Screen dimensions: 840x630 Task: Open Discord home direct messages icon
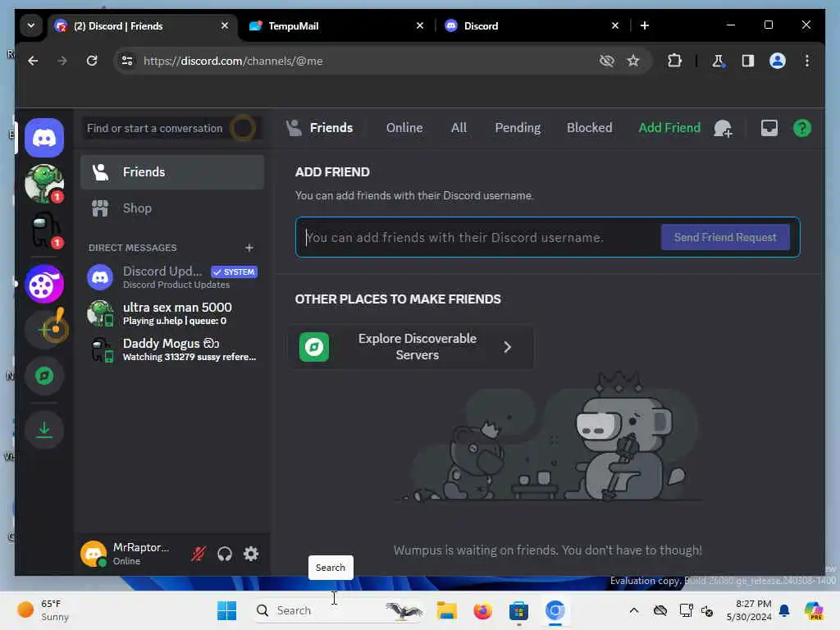tap(44, 138)
